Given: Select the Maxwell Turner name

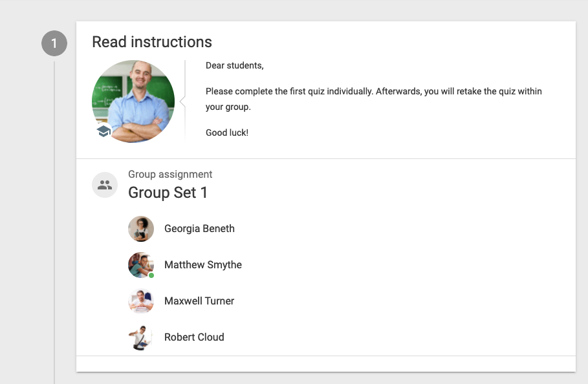Looking at the screenshot, I should [x=199, y=301].
